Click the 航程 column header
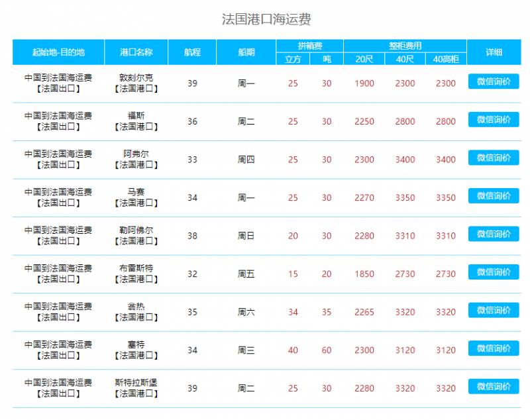 point(193,52)
